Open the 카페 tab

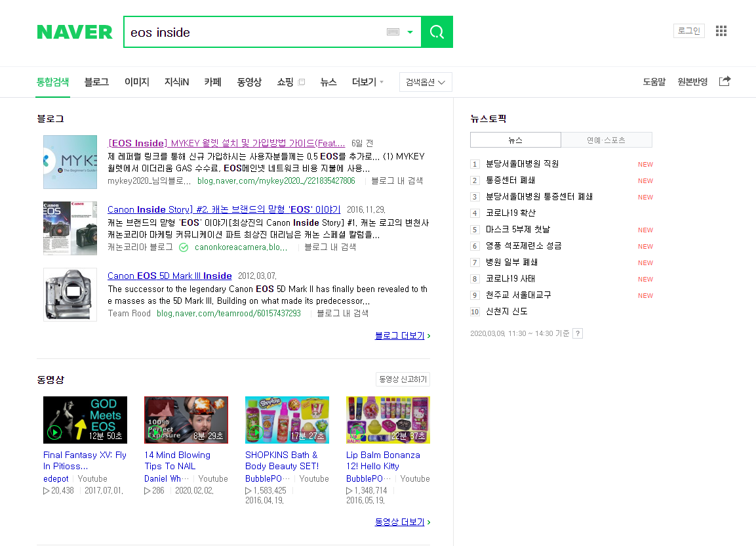click(x=212, y=82)
